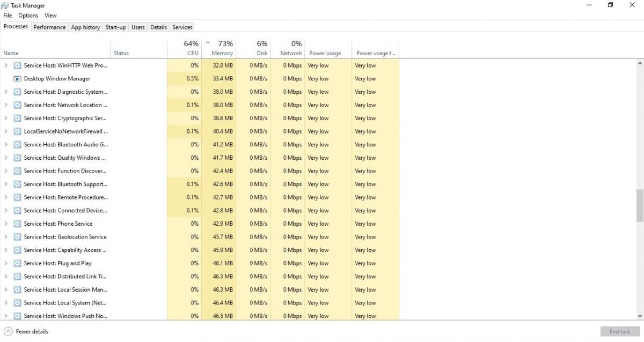This screenshot has height=342, width=644.
Task: Expand Service Host: Bluetooth Audio Gateway row
Action: tap(6, 145)
